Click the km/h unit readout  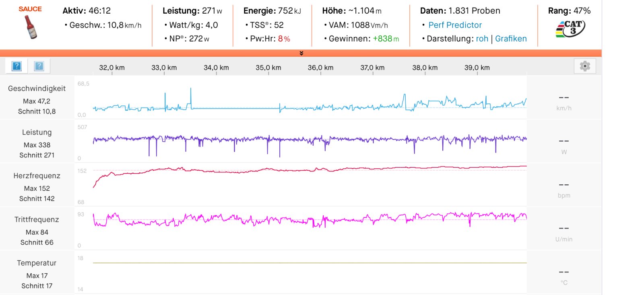(x=563, y=108)
